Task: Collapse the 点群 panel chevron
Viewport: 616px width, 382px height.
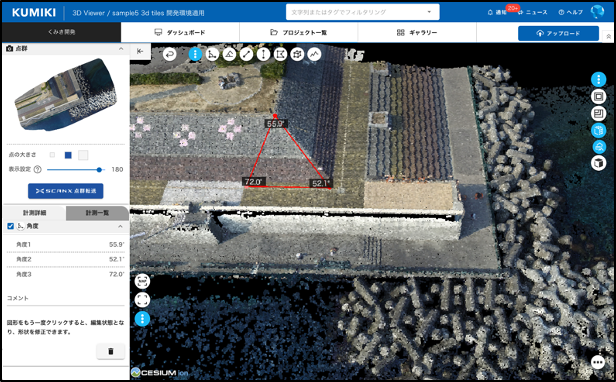Action: [x=121, y=49]
